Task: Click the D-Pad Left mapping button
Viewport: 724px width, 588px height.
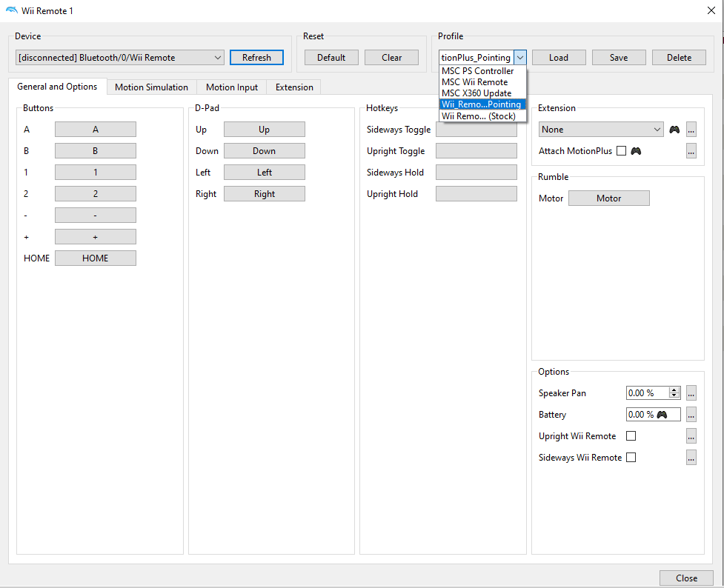Action: coord(265,172)
